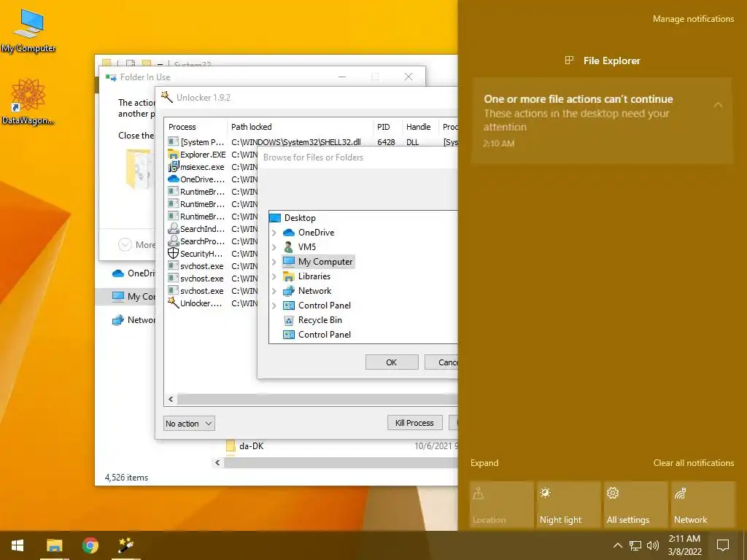
Task: Select My Computer in the browse tree
Action: 325,262
